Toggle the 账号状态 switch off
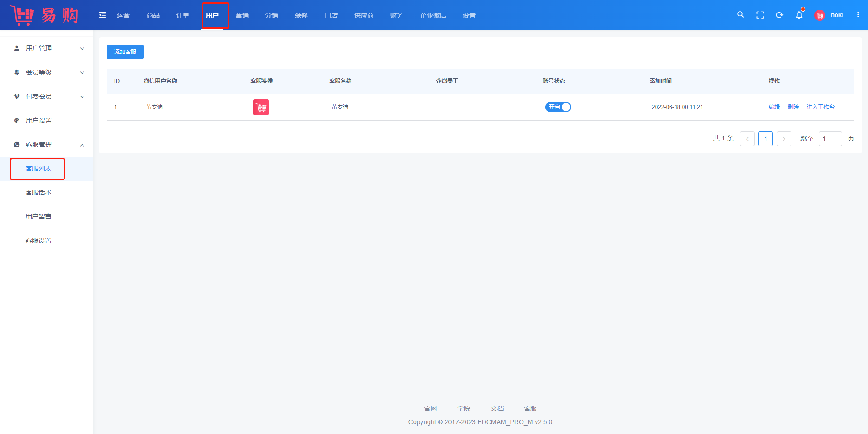The height and width of the screenshot is (434, 868). pyautogui.click(x=558, y=107)
